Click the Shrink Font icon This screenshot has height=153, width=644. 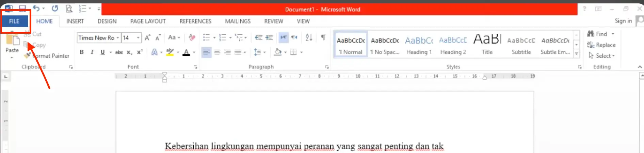(158, 38)
